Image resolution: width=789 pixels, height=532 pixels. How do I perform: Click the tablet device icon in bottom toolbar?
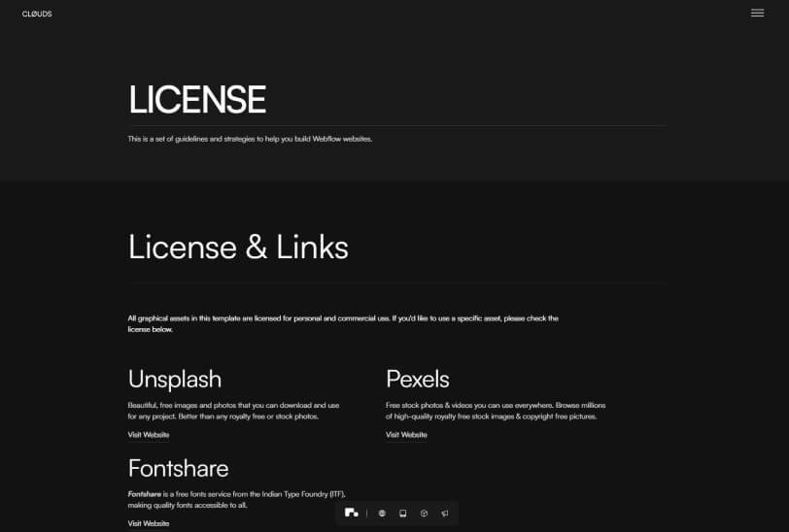(x=403, y=514)
